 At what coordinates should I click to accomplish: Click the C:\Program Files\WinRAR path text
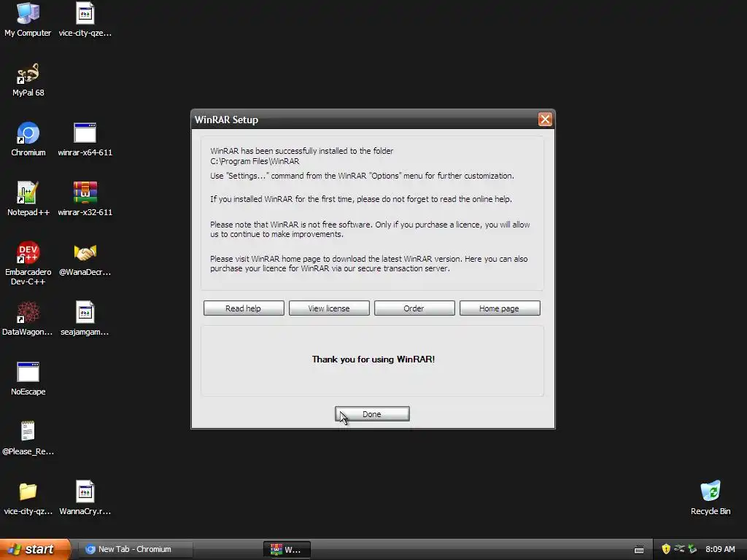[255, 161]
